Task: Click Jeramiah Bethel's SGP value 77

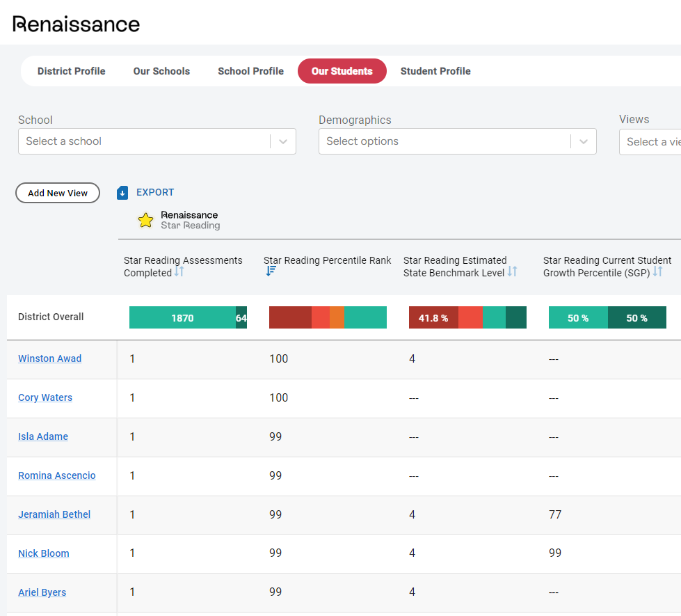Action: pos(555,514)
